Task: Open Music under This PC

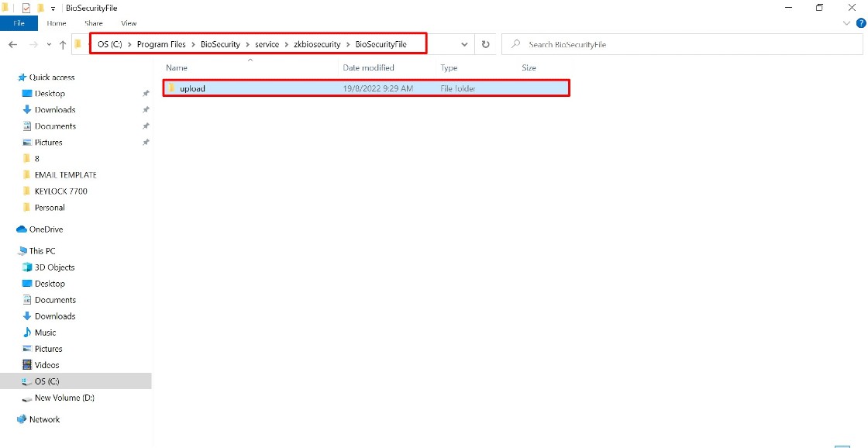Action: click(x=46, y=333)
